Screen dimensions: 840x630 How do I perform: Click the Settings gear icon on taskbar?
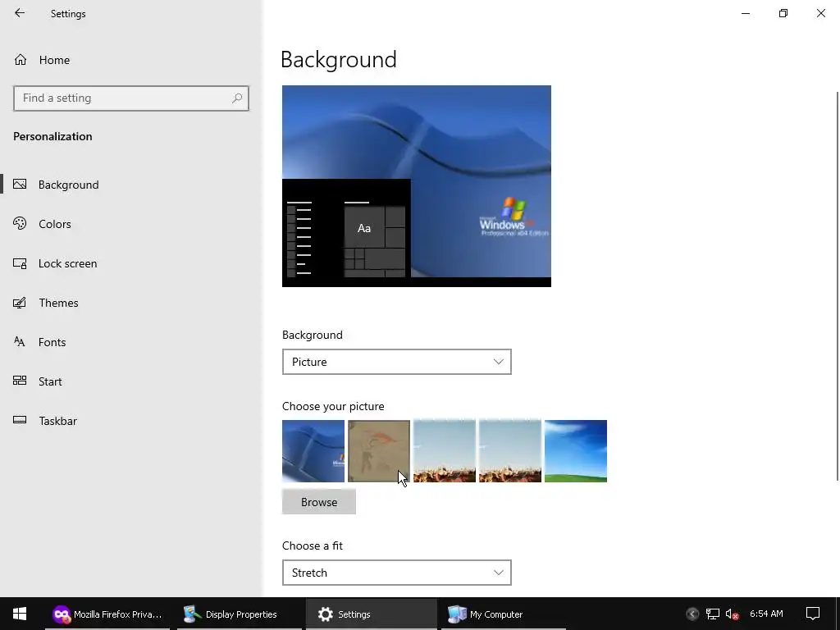click(325, 614)
